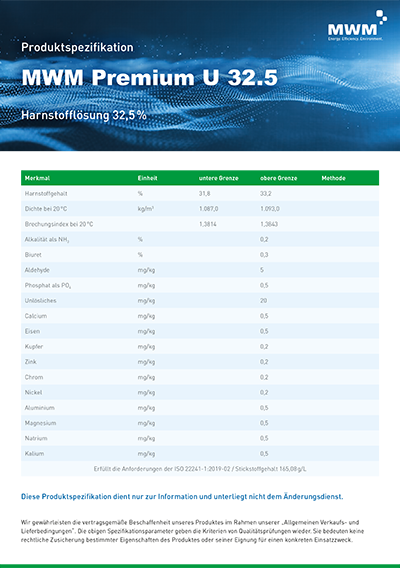Click the MWM logo
The height and width of the screenshot is (568, 400).
357,25
